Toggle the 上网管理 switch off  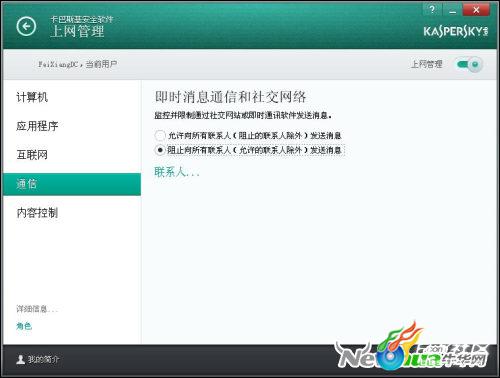tap(469, 64)
